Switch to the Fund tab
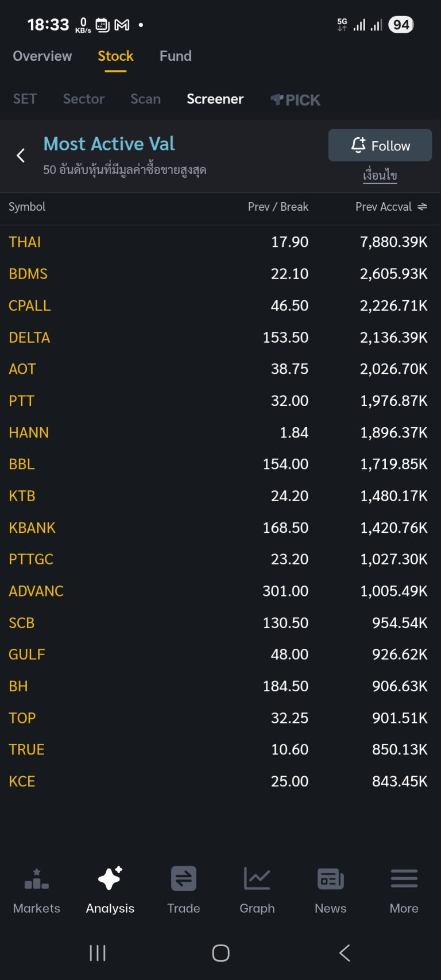The image size is (441, 980). tap(175, 56)
